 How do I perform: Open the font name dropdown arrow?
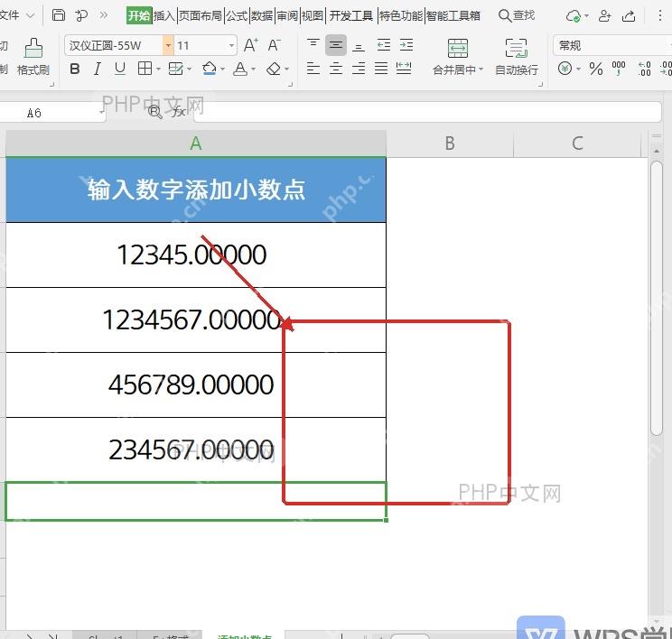pyautogui.click(x=168, y=45)
